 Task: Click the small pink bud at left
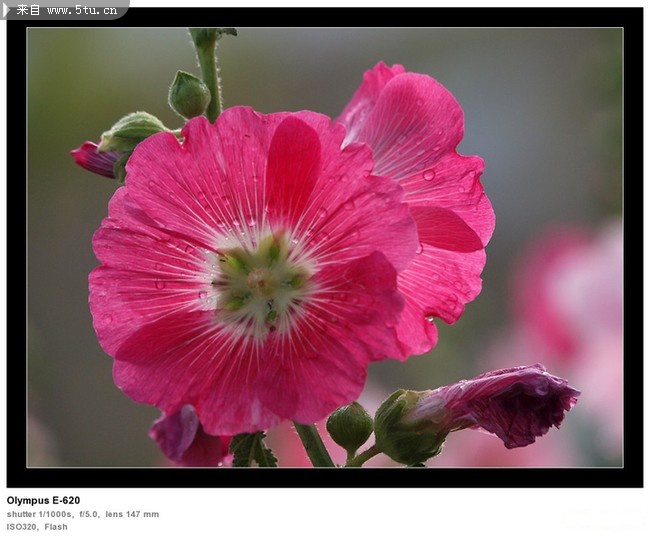94,159
